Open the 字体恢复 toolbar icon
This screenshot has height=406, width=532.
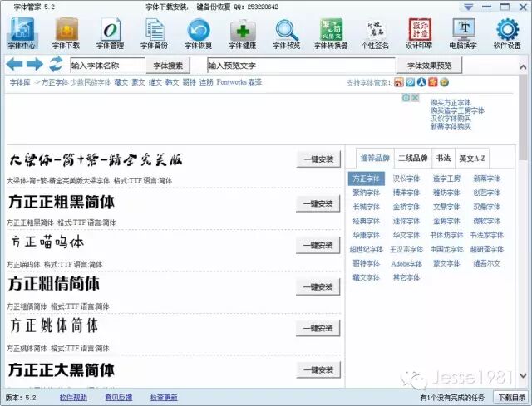(199, 33)
